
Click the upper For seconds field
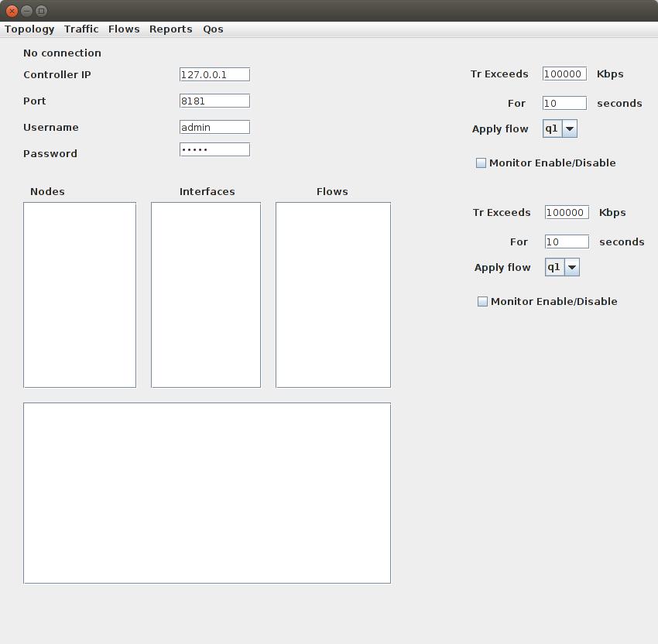click(x=564, y=103)
